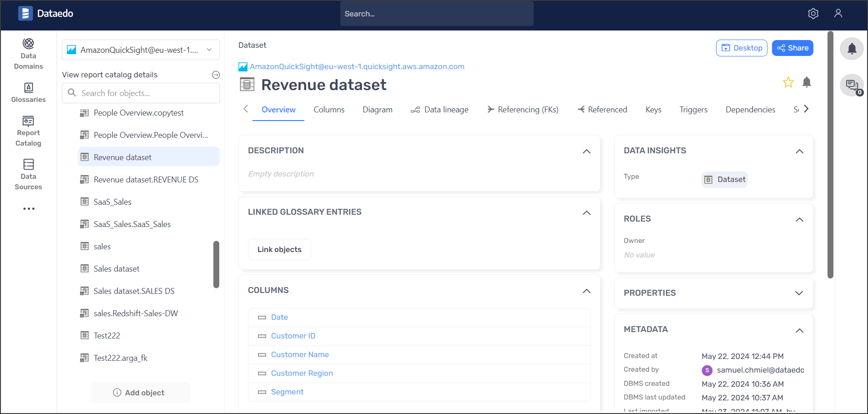Collapse the Roles panel
This screenshot has height=414, width=868.
(x=799, y=219)
